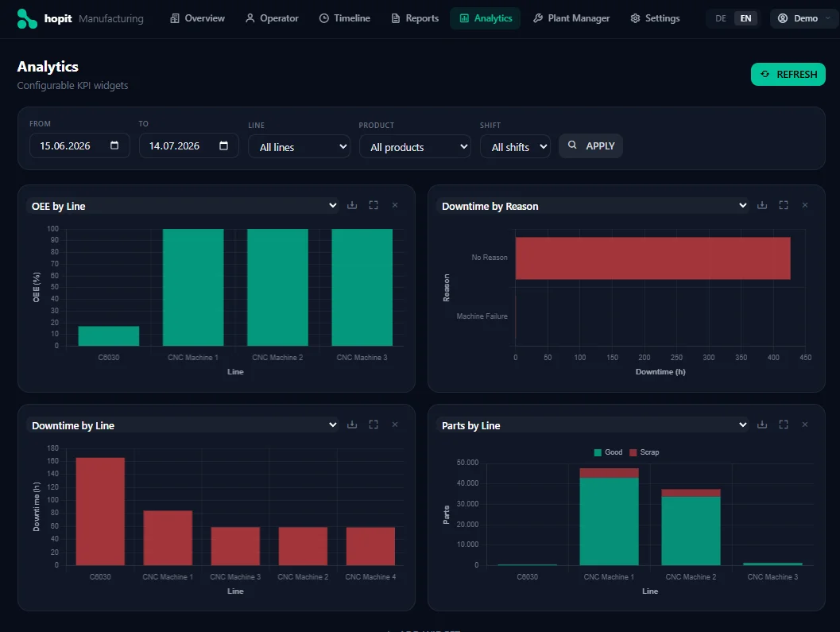Image resolution: width=840 pixels, height=632 pixels.
Task: Click the TO date field 14.07.2026
Action: tap(189, 145)
